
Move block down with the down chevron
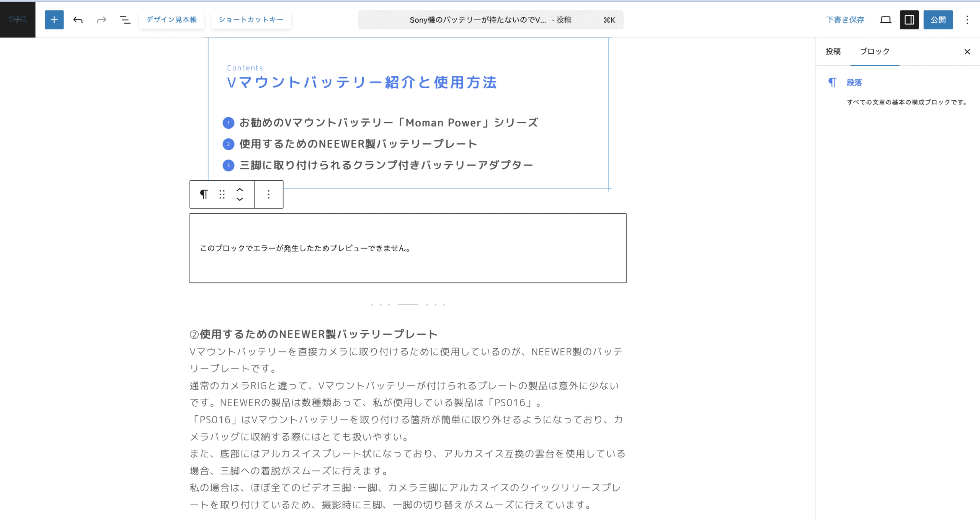240,199
